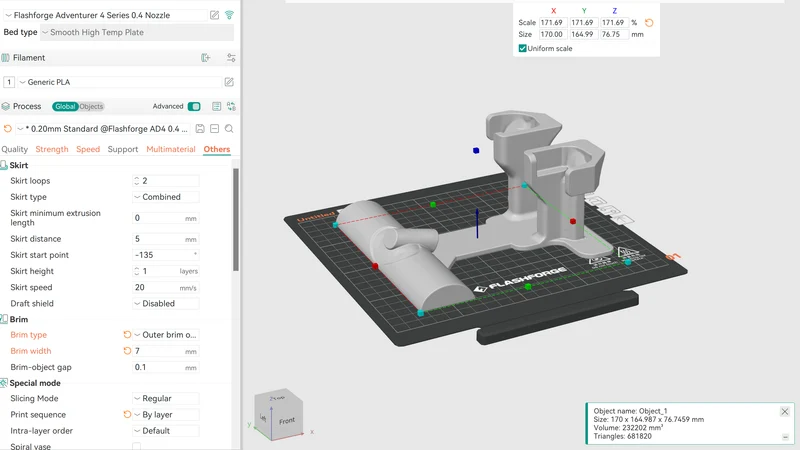Switch to the Others tab
Screen dimensions: 800x450
coord(217,149)
